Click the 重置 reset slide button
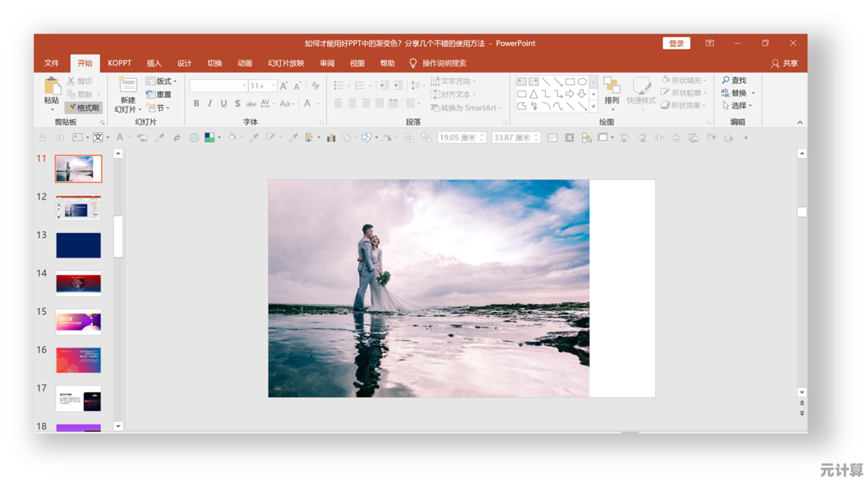Screen dimensions: 868x483 click(x=159, y=94)
